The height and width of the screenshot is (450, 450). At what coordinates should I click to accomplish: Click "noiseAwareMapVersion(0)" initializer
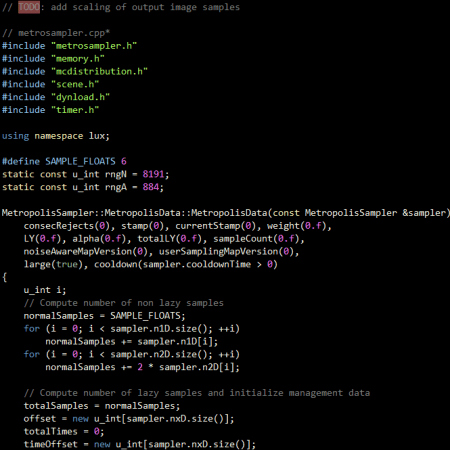point(86,251)
